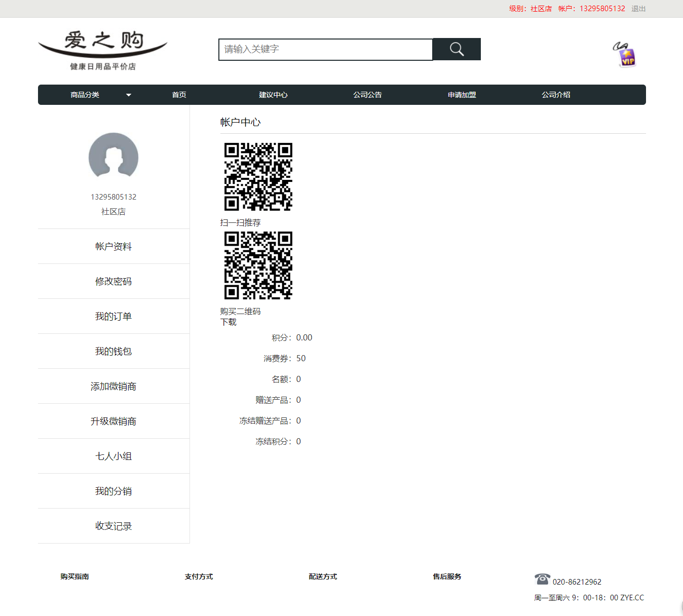Click the 帐户中心 page heading

tap(241, 122)
